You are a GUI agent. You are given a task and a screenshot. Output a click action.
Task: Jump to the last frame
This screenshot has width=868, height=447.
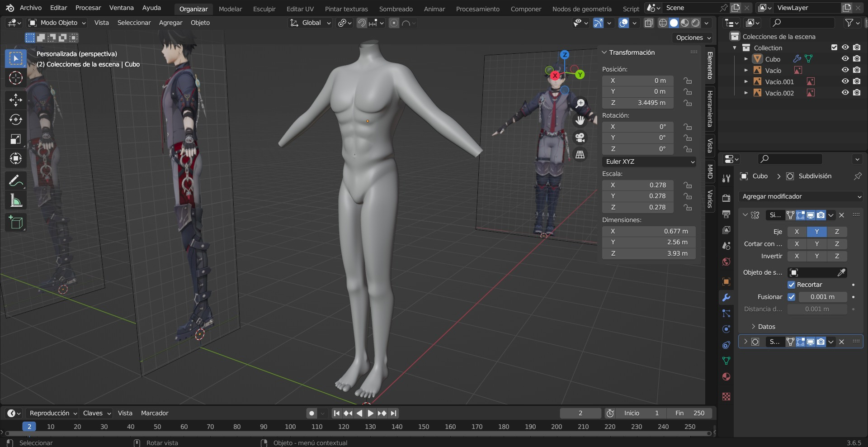tap(394, 413)
